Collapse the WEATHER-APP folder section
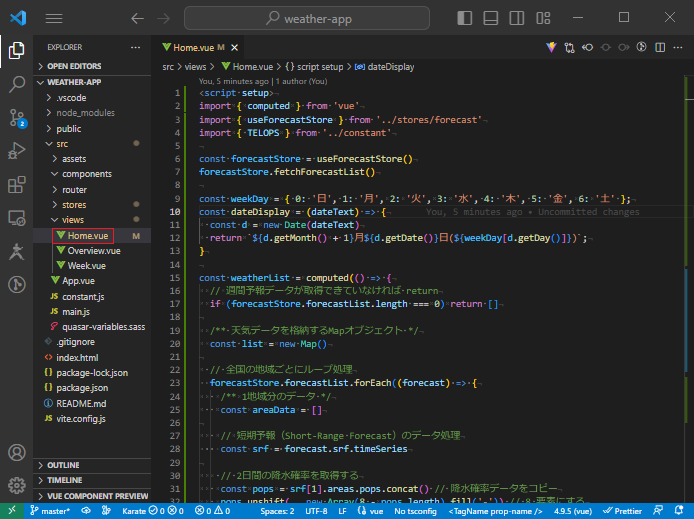 tap(92, 82)
